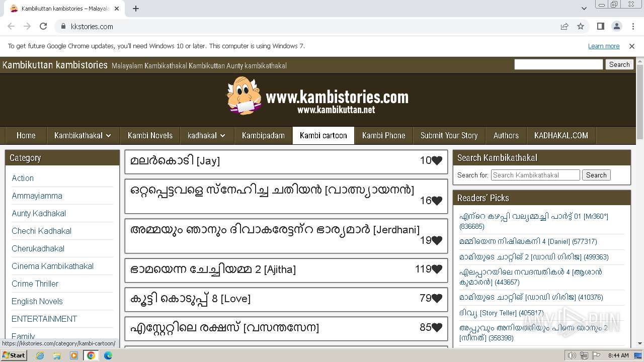Open the Authors menu item
Viewport: 644px width, 362px height.
(506, 135)
